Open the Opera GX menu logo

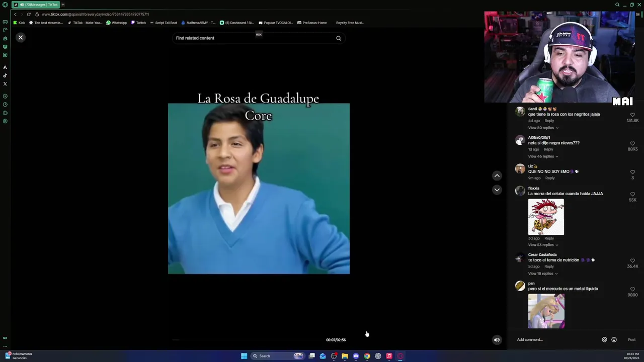[x=5, y=5]
